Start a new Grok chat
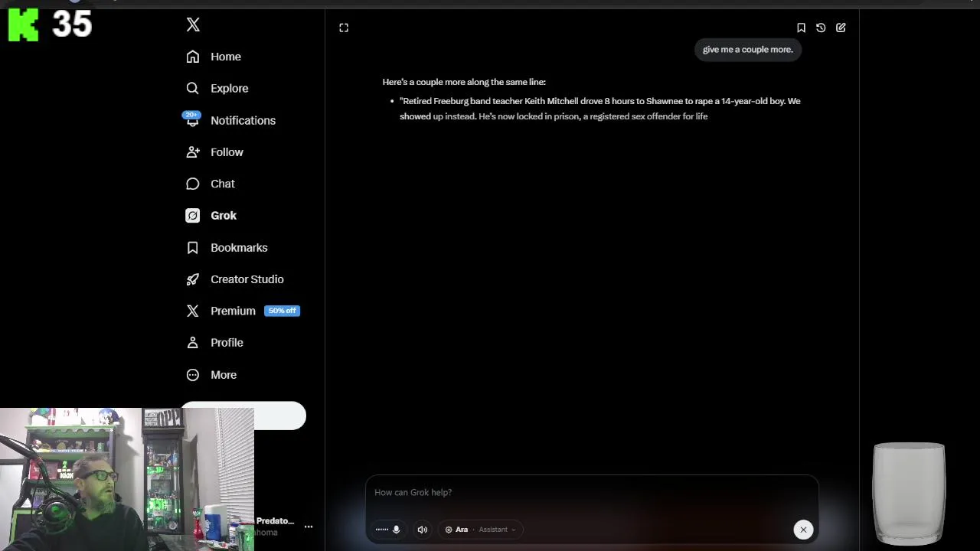This screenshot has width=980, height=551. pos(841,28)
